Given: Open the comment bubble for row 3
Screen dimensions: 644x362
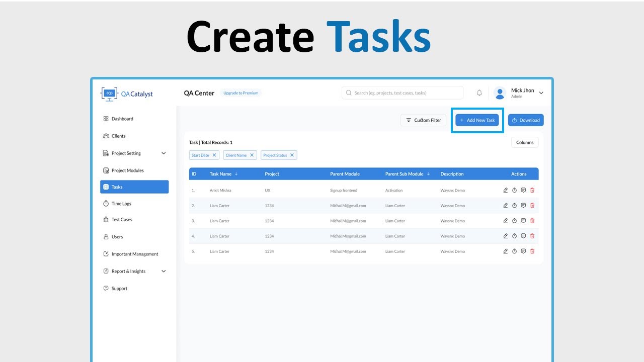Looking at the screenshot, I should click(x=523, y=221).
